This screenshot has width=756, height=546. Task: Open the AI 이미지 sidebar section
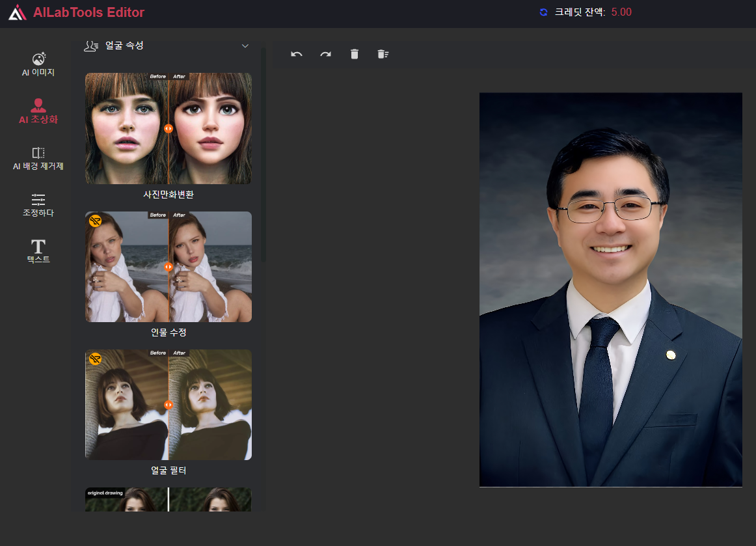coord(38,64)
